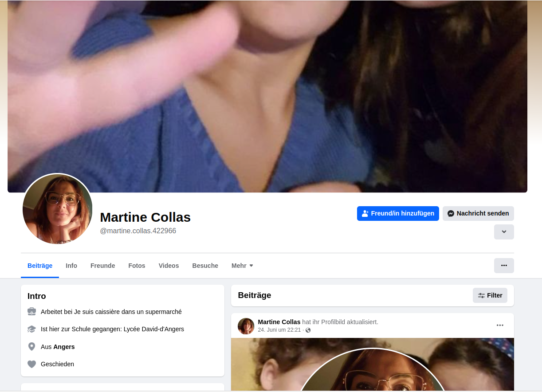Screen dimensions: 542x392
Task: Click the location pin icon beside Angers
Action: pyautogui.click(x=31, y=347)
